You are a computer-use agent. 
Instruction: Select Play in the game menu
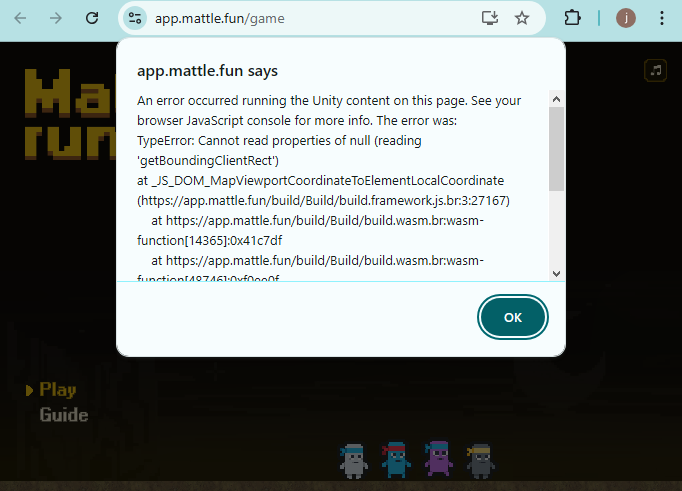point(57,390)
